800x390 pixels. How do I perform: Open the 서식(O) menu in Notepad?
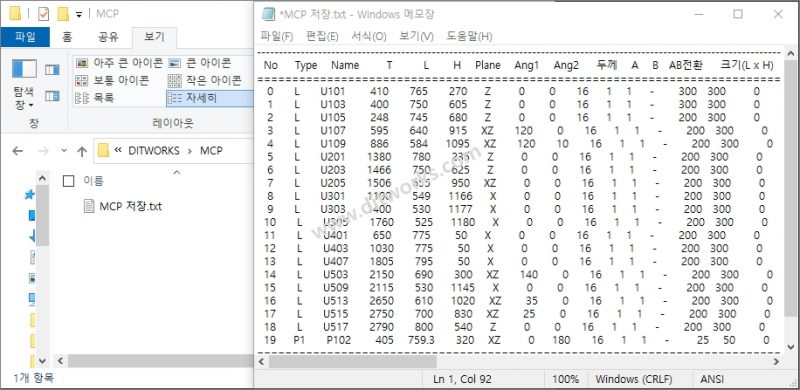[369, 36]
